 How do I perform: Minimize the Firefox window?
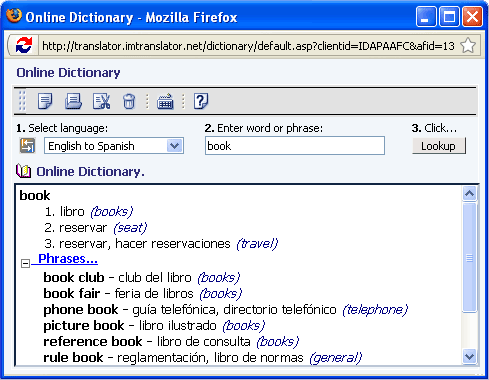426,16
